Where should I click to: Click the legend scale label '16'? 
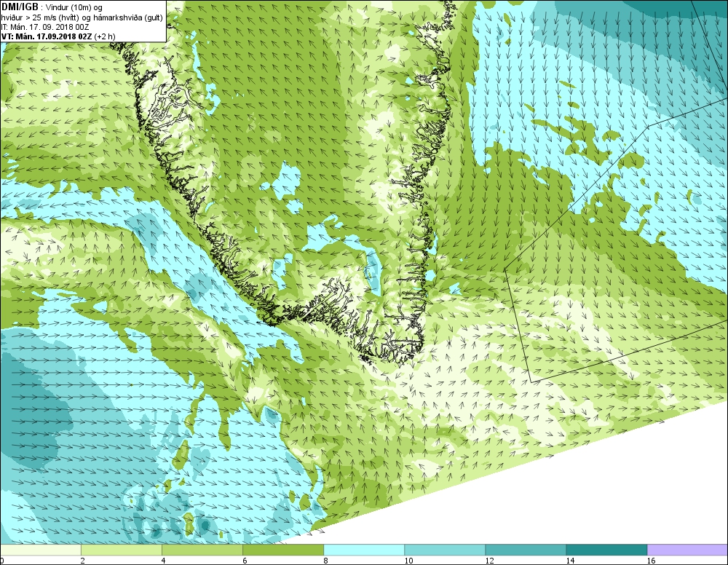[x=651, y=561]
